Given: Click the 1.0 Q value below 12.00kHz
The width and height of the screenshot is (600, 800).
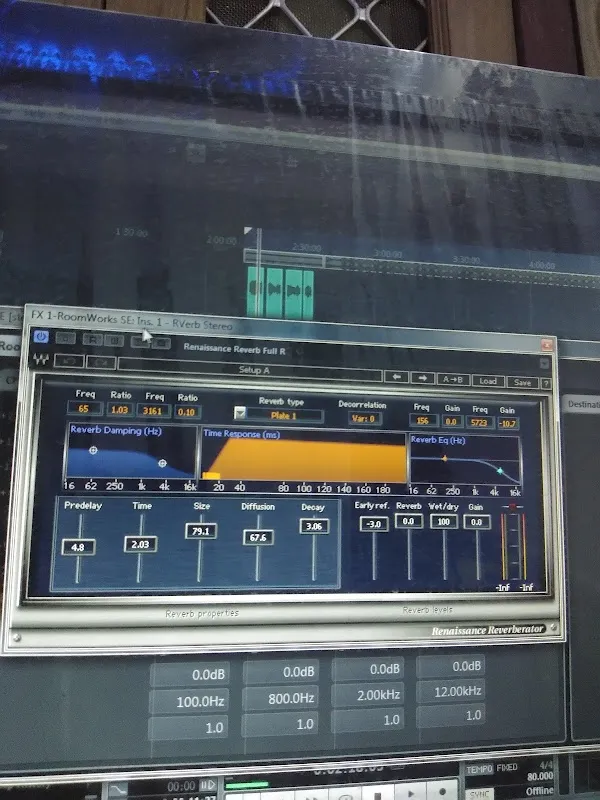Looking at the screenshot, I should [451, 715].
